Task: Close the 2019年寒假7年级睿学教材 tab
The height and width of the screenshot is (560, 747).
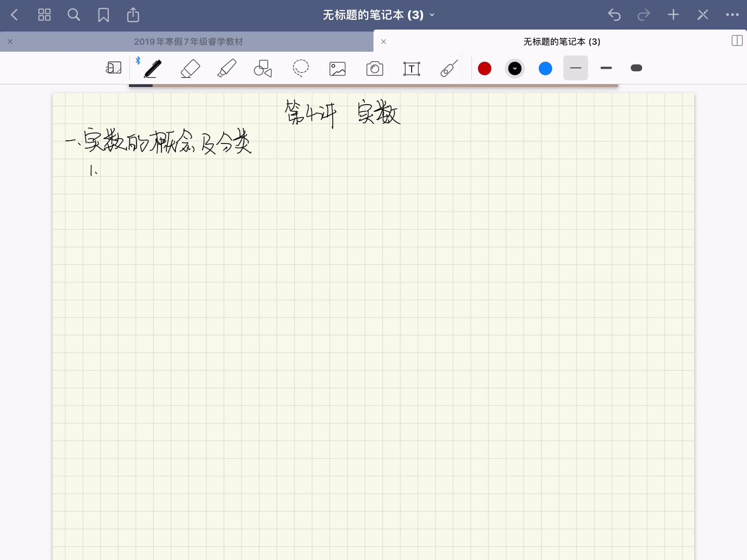Action: [10, 42]
